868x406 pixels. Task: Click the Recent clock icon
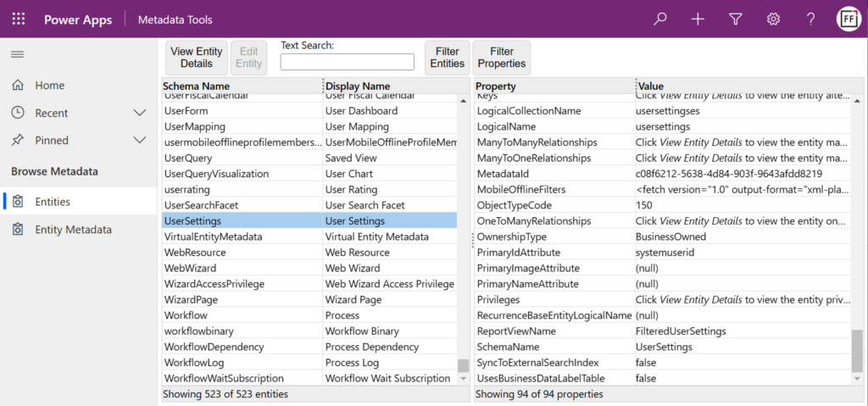(x=18, y=113)
